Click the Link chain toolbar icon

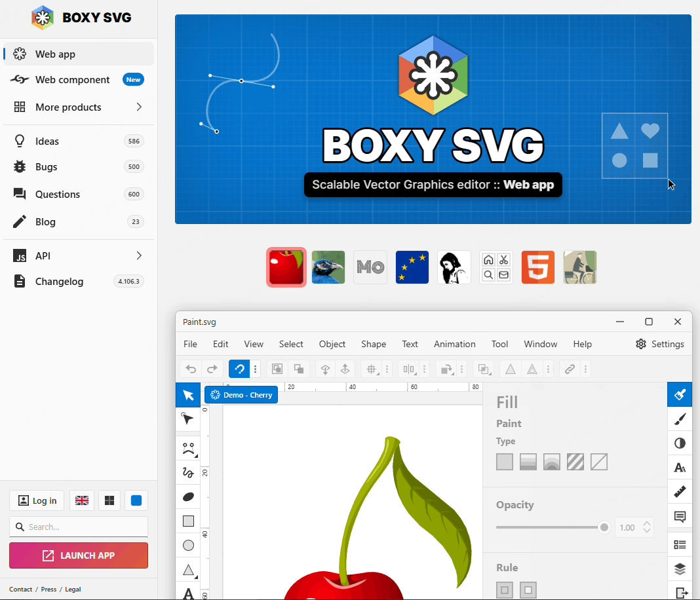[x=570, y=369]
